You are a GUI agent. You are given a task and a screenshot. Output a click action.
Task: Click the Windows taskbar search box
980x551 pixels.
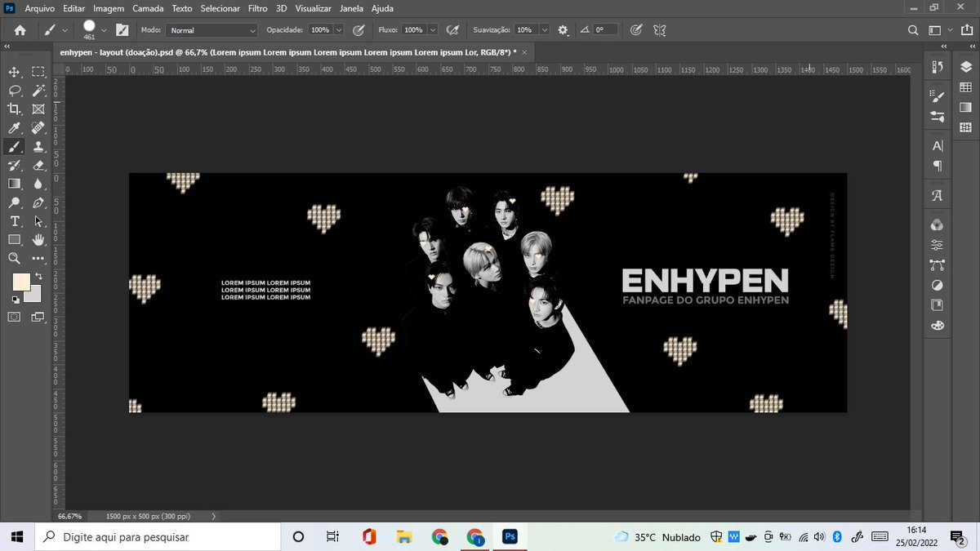(x=158, y=537)
